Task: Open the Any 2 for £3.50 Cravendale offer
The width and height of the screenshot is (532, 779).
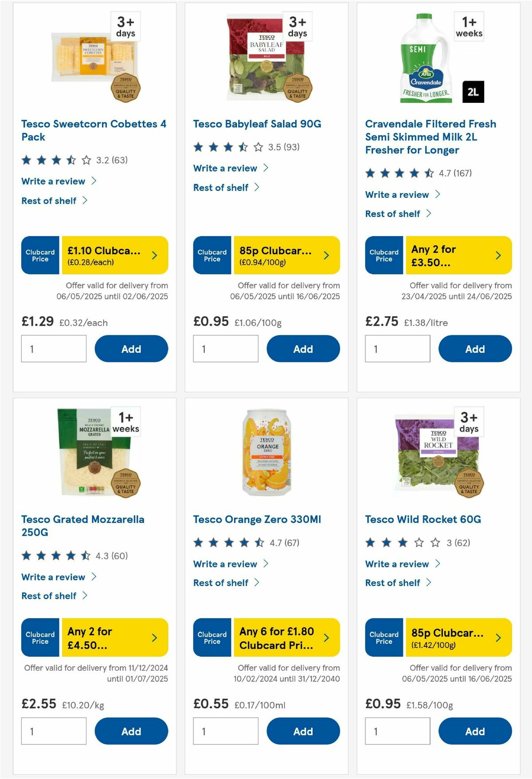Action: point(453,256)
